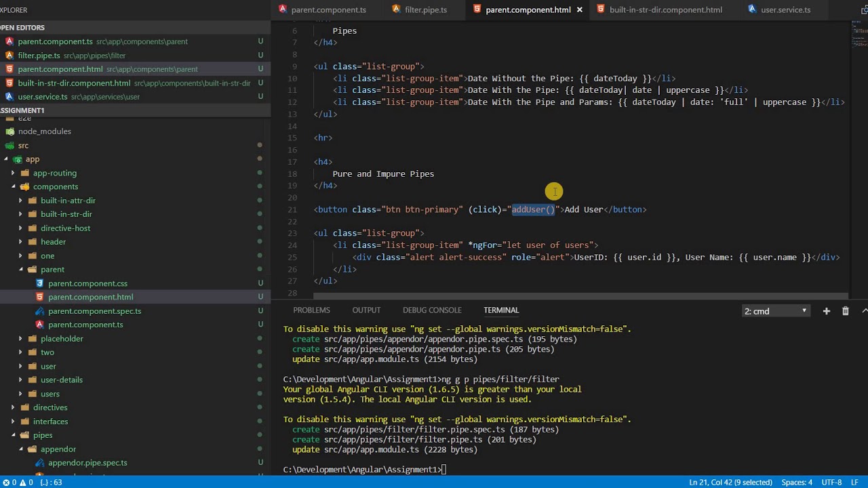Click the service icon on user.service.ts tab

coord(752,9)
